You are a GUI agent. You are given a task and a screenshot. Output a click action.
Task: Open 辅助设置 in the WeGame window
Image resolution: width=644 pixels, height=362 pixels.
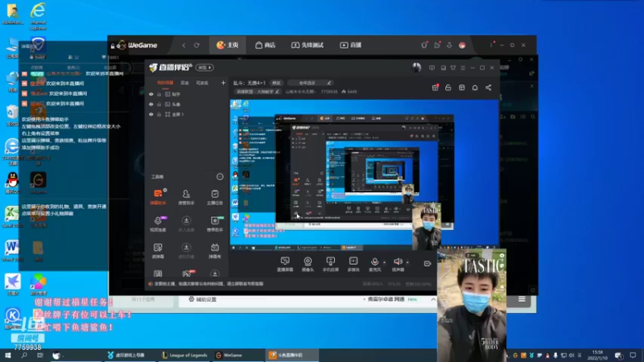[x=203, y=299]
